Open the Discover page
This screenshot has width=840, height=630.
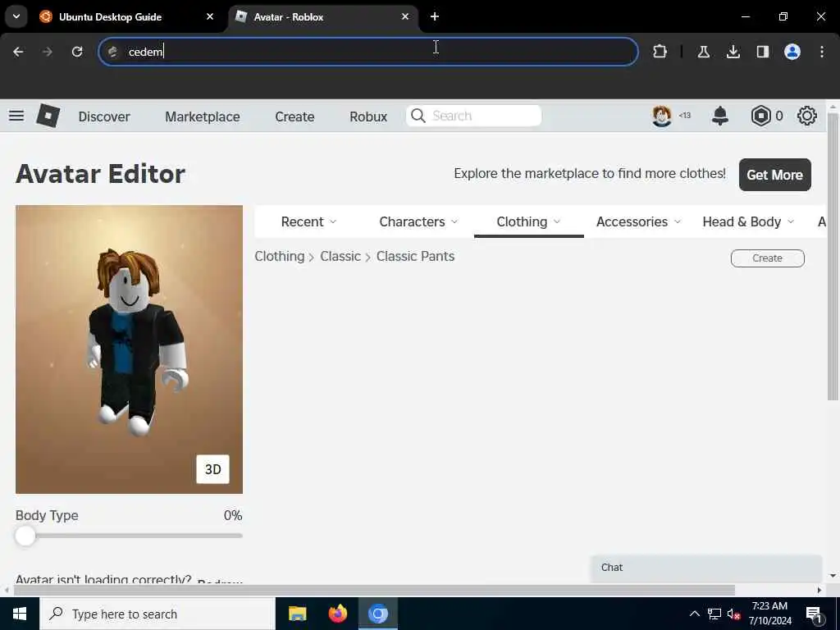point(104,116)
